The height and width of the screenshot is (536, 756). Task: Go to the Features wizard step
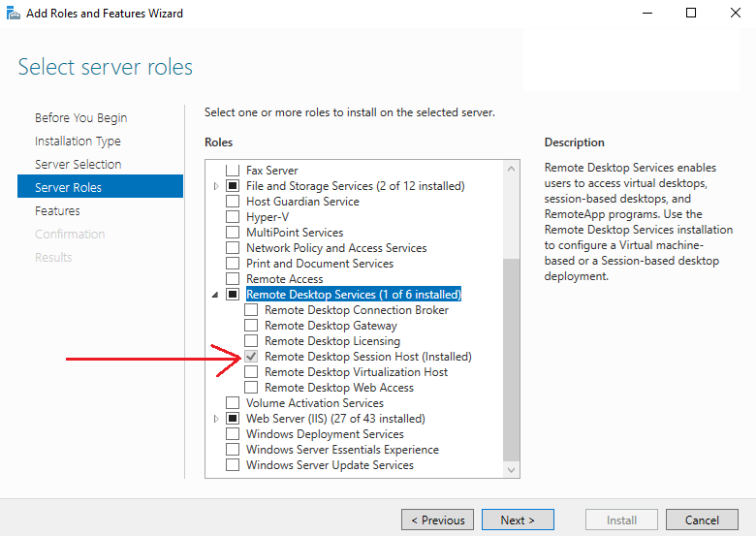[x=57, y=210]
